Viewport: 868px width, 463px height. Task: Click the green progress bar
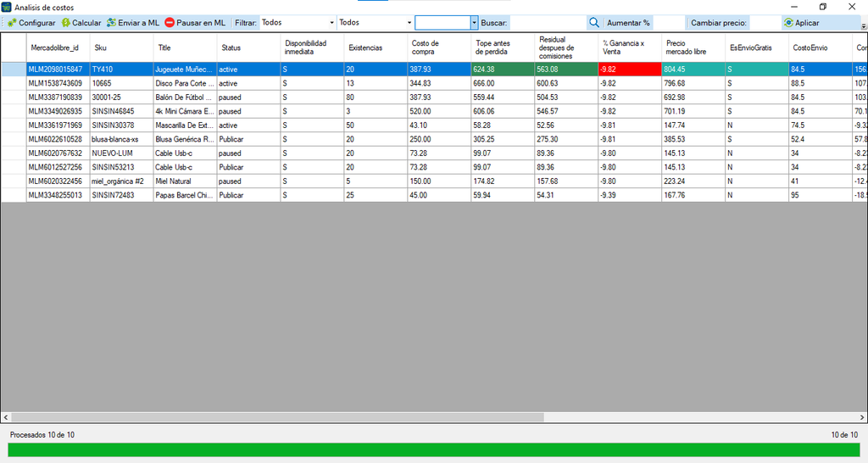pos(434,449)
